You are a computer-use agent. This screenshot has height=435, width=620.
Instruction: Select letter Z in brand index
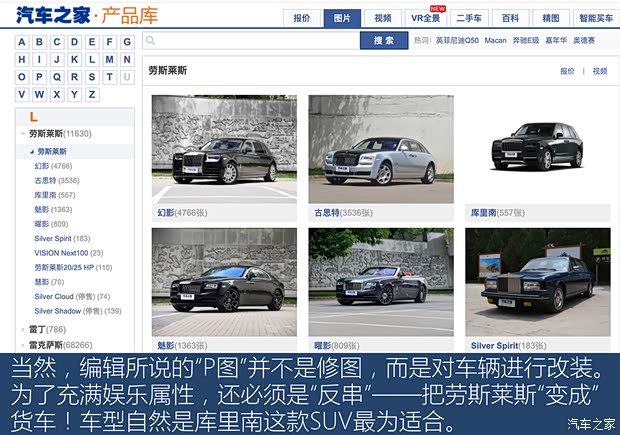pyautogui.click(x=92, y=95)
